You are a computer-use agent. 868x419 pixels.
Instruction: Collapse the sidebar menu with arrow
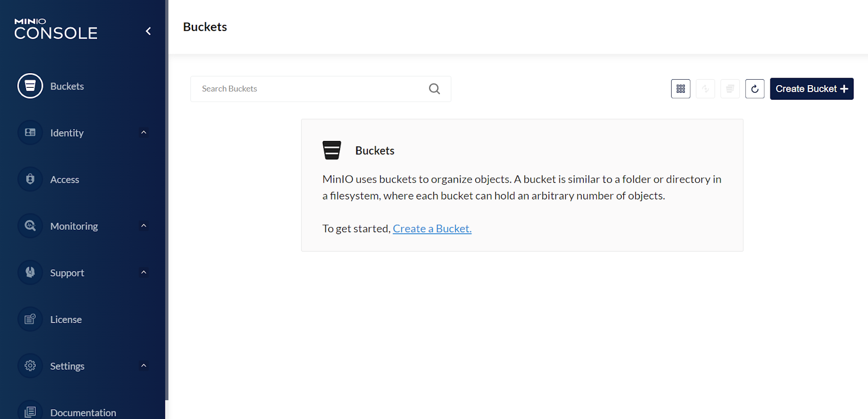coord(148,31)
